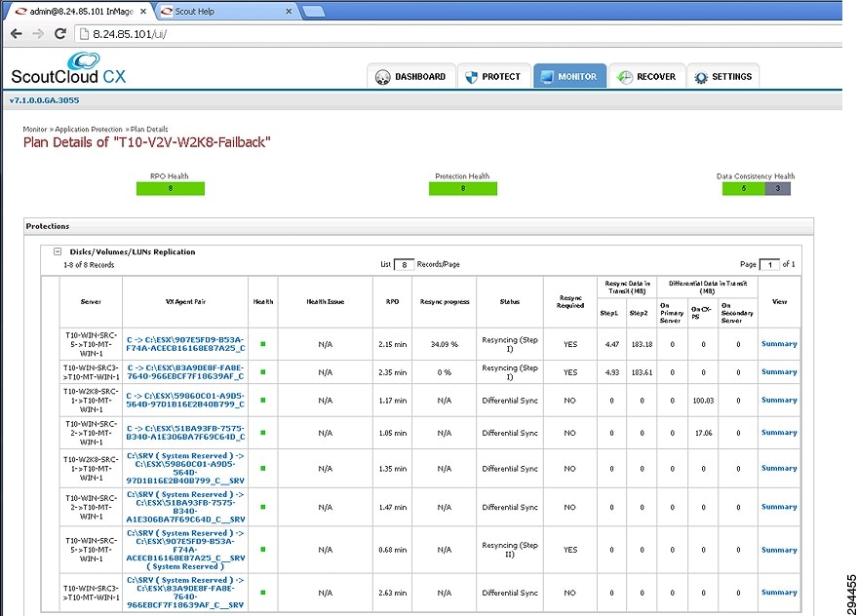The height and width of the screenshot is (616, 857).
Task: Click the green health square in the 2.35 min row
Action: pos(263,372)
